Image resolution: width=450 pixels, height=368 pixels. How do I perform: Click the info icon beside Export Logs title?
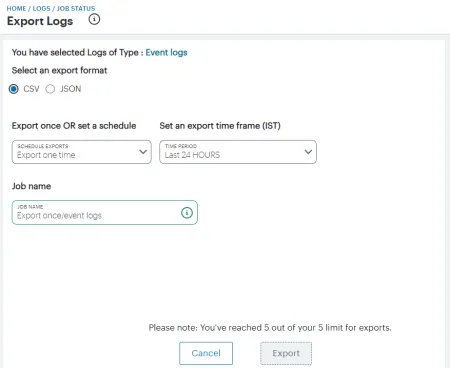[94, 19]
